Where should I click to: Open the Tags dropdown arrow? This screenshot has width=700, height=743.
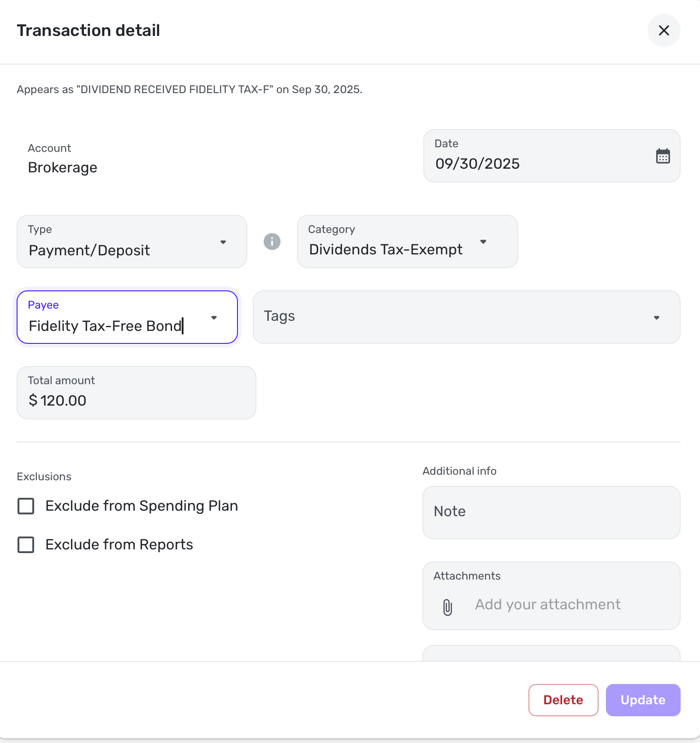[656, 318]
